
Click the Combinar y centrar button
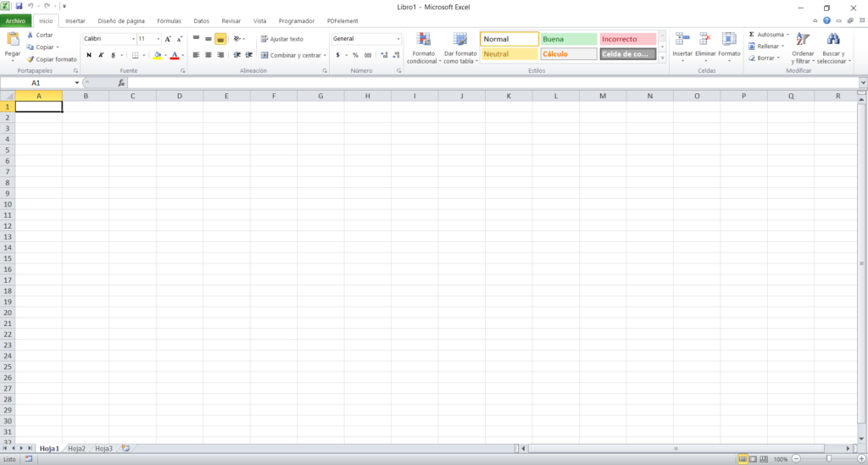pos(292,55)
